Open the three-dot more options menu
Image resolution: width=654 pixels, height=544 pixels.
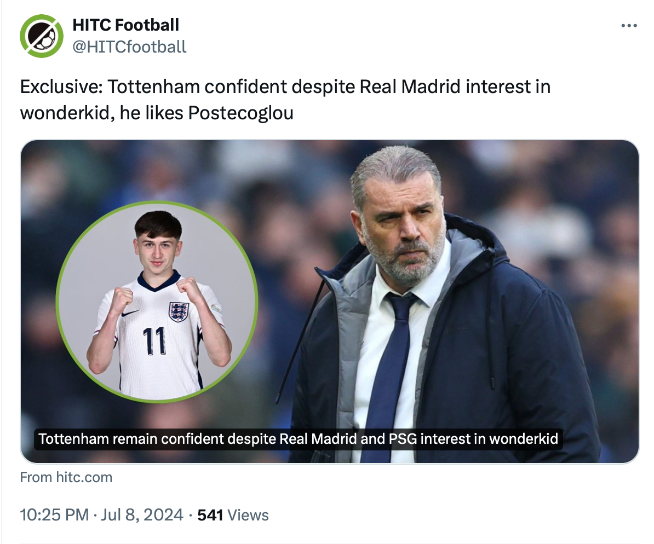coord(629,26)
